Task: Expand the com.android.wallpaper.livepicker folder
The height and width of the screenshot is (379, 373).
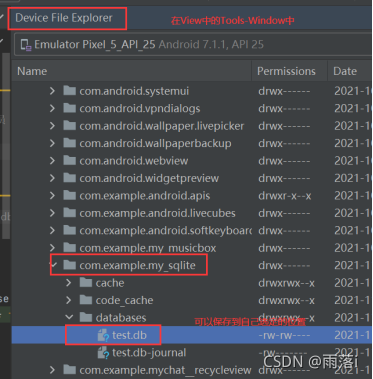Action: point(52,126)
